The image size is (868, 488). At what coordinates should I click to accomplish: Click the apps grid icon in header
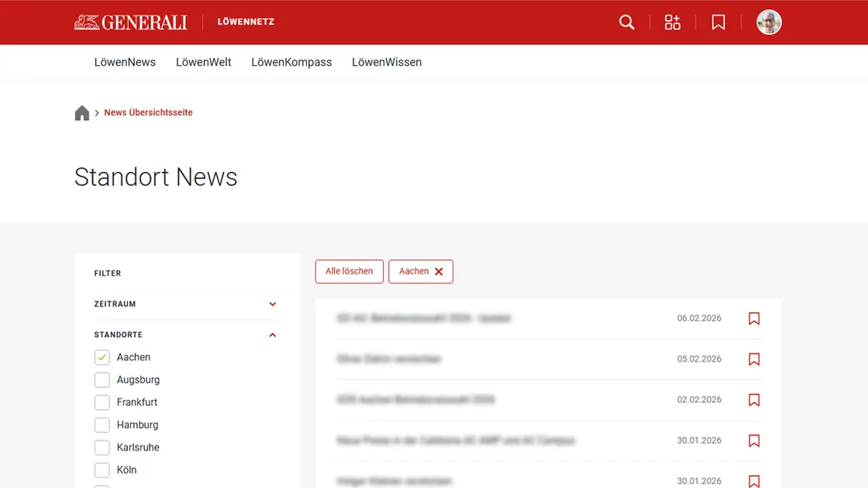pos(672,22)
